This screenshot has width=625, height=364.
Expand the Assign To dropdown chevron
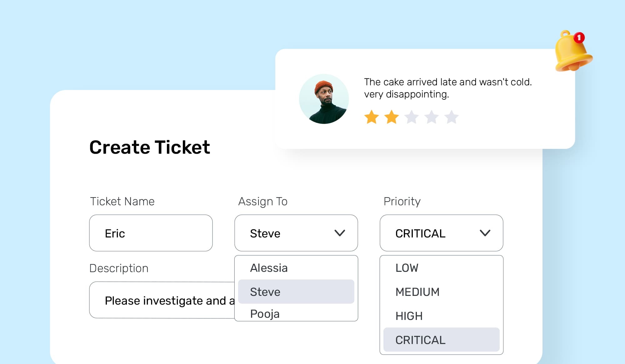point(340,233)
